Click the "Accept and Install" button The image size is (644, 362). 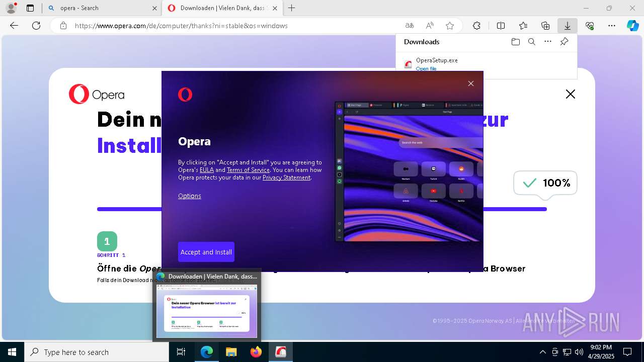point(206,252)
